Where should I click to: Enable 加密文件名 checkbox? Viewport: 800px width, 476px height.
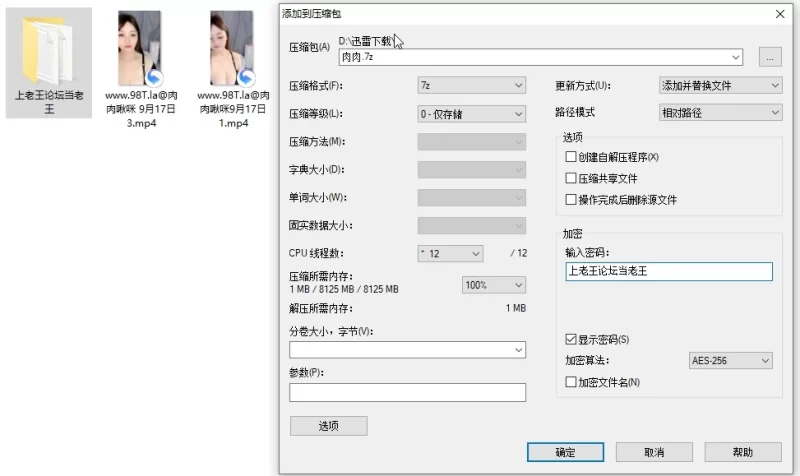tap(571, 382)
